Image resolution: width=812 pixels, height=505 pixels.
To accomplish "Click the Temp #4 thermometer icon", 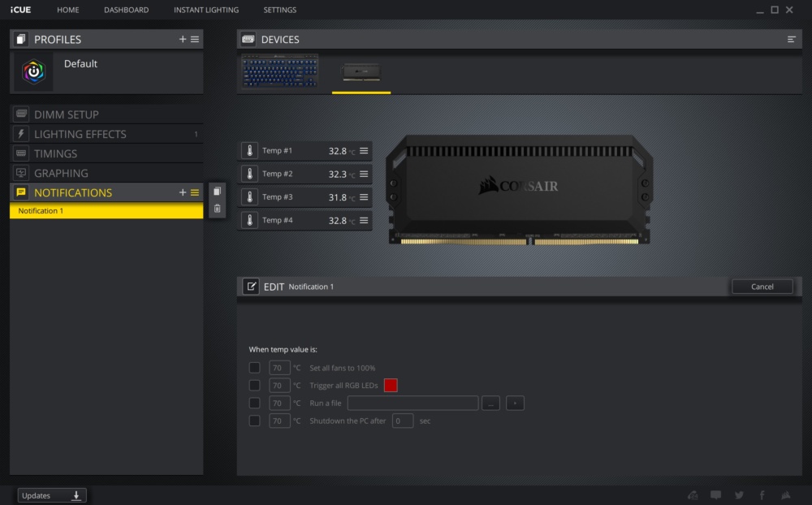I will pyautogui.click(x=249, y=221).
